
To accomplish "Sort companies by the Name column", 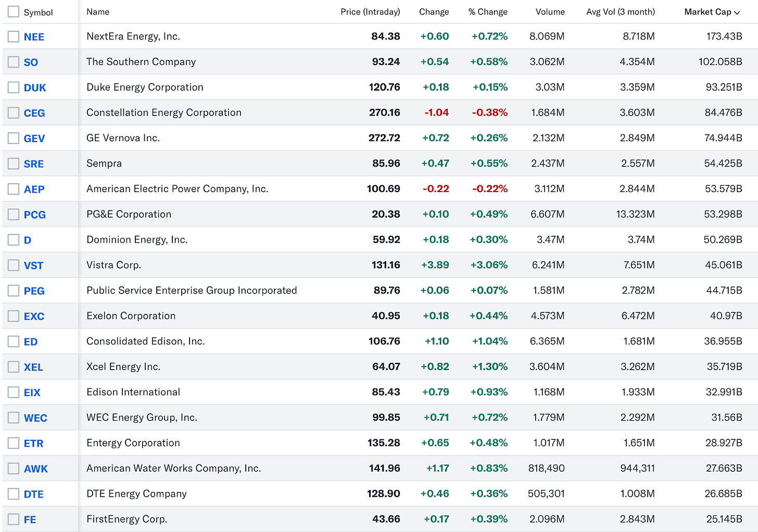I will click(x=98, y=11).
